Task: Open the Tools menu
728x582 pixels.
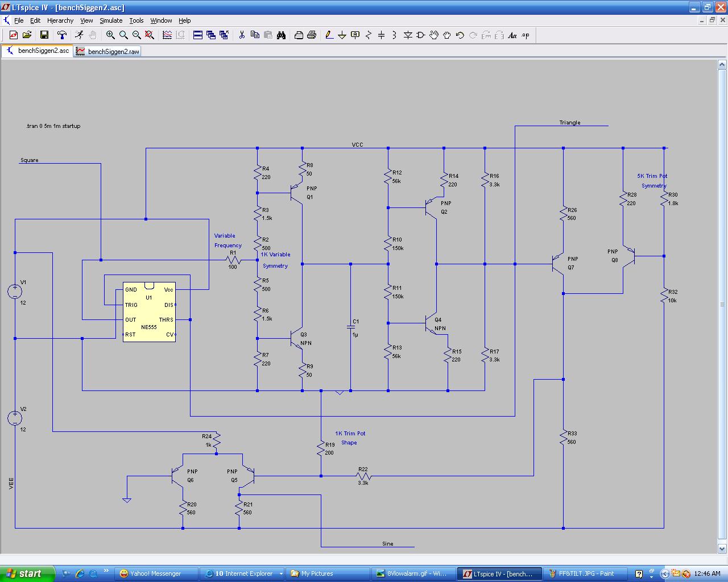Action: 136,20
